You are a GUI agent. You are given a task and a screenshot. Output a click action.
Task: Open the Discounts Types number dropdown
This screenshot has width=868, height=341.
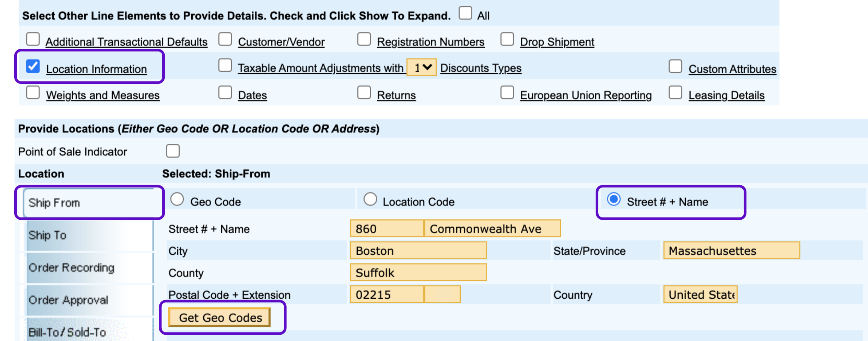coord(421,67)
